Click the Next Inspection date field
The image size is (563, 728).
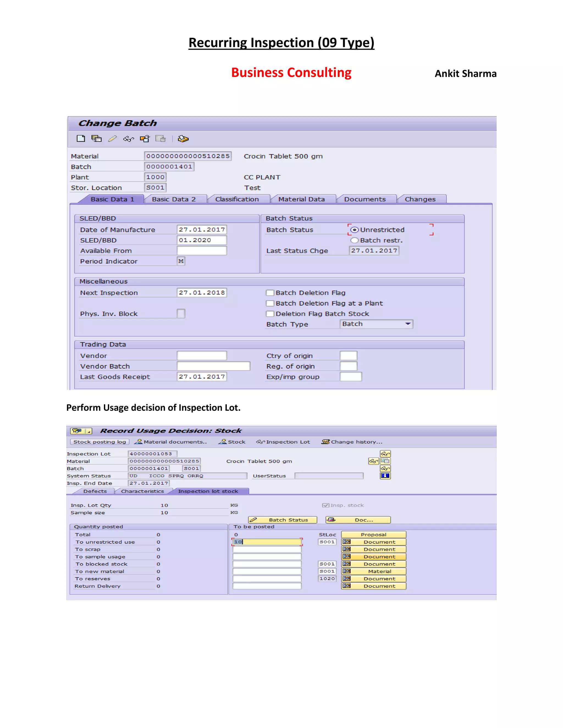202,293
